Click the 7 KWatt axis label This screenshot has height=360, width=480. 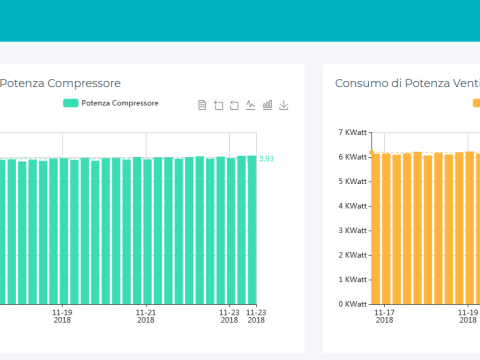353,132
